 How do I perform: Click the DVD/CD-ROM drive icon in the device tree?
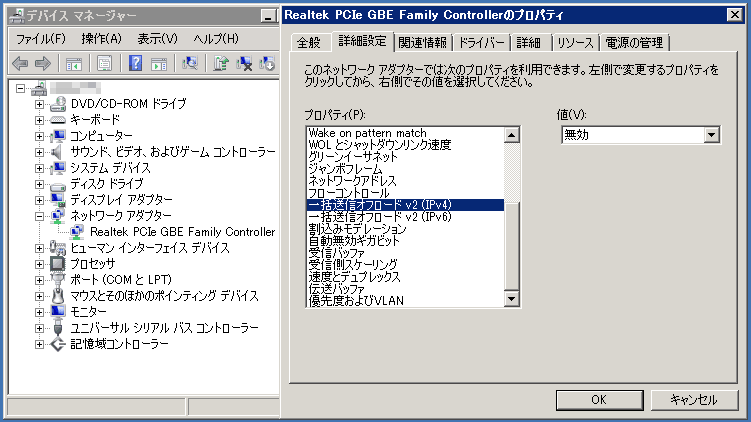tap(58, 104)
